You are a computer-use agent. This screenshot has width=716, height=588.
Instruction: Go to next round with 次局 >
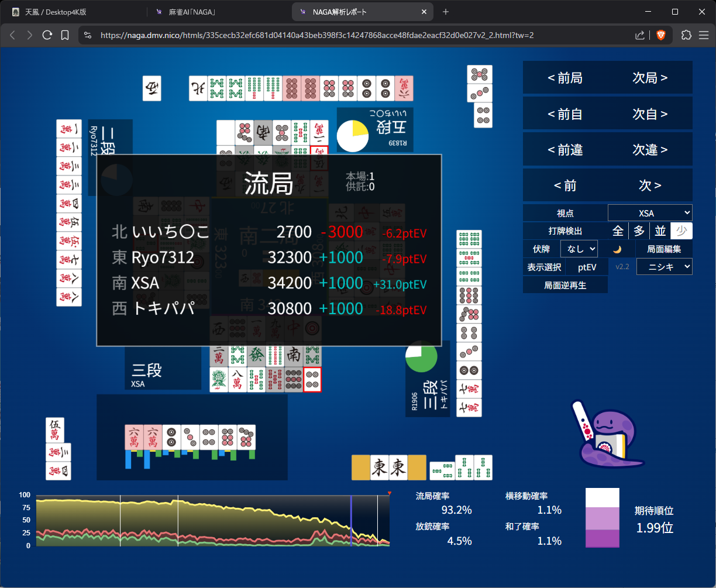pos(650,78)
